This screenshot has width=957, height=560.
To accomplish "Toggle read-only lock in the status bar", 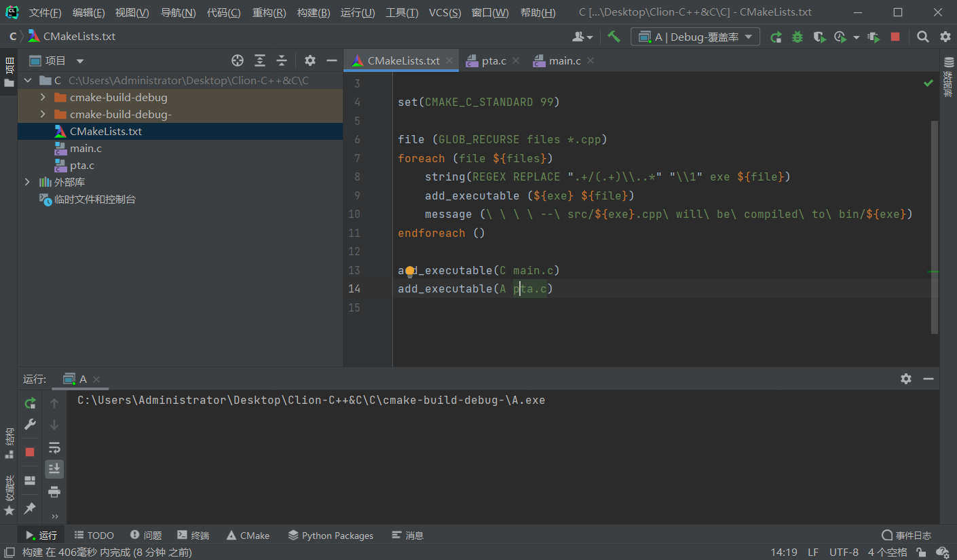I will point(920,553).
